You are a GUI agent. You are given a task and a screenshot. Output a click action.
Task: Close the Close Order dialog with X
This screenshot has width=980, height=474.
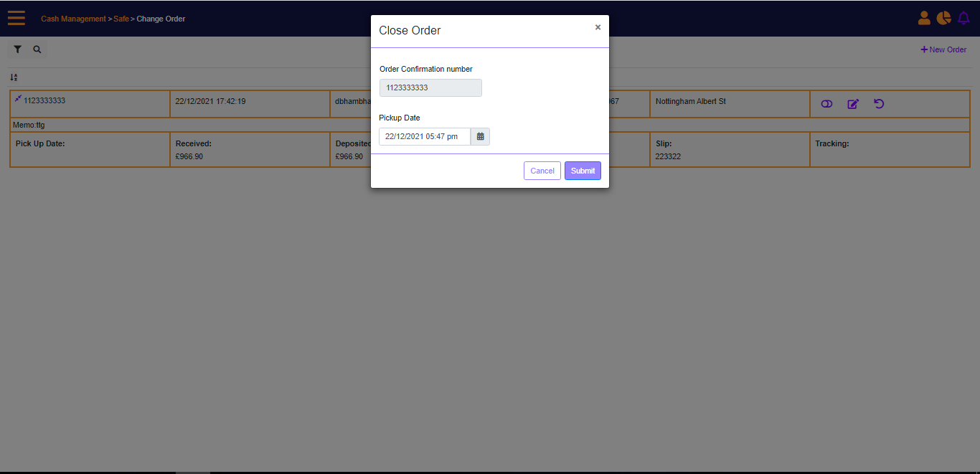(x=598, y=27)
